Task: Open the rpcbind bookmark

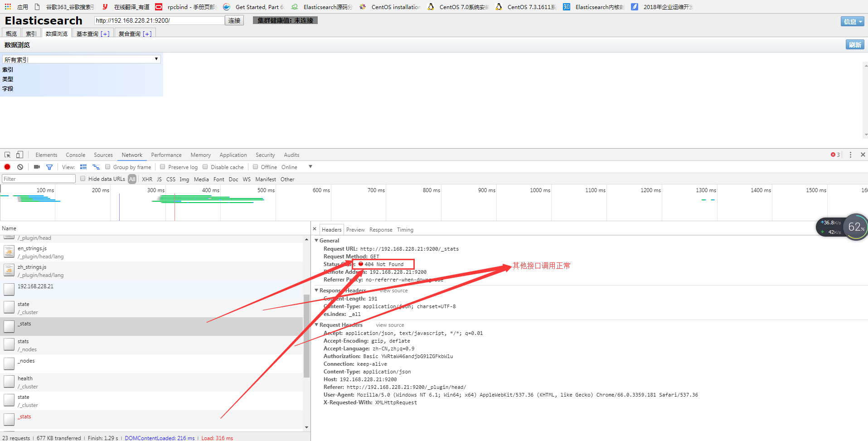Action: [x=186, y=7]
